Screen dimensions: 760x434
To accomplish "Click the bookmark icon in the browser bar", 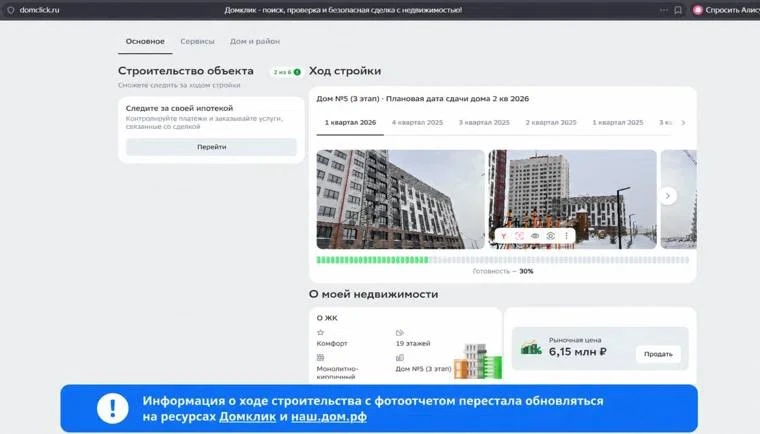I will tap(678, 10).
